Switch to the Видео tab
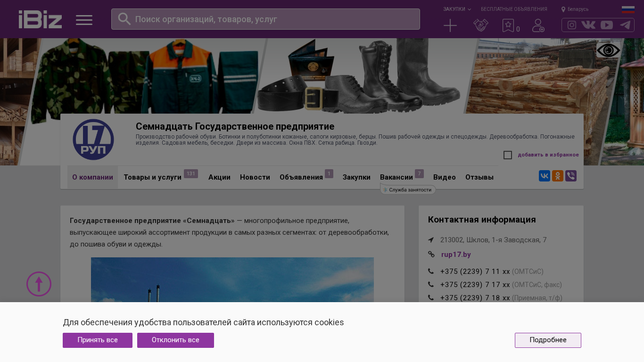This screenshot has height=362, width=644. (x=445, y=177)
